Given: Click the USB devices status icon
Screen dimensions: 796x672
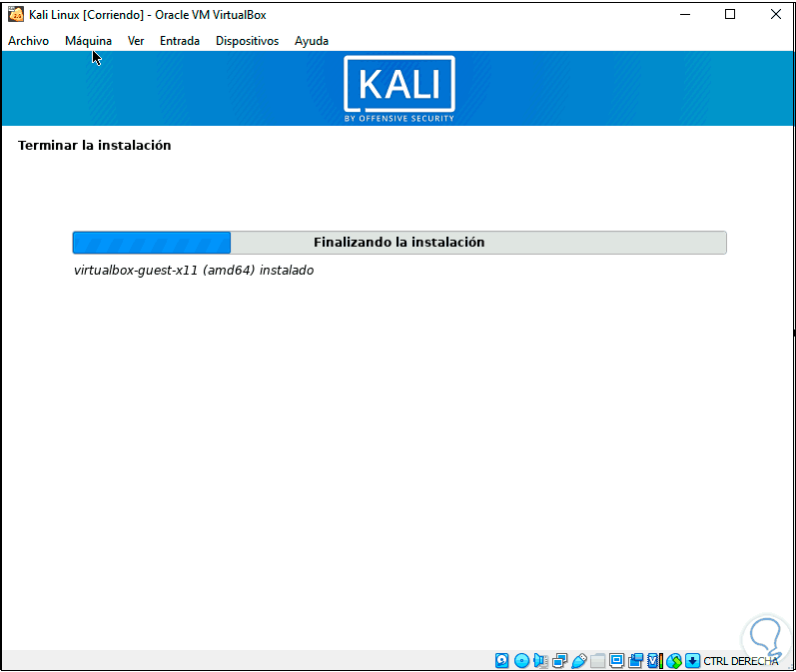Looking at the screenshot, I should [578, 660].
